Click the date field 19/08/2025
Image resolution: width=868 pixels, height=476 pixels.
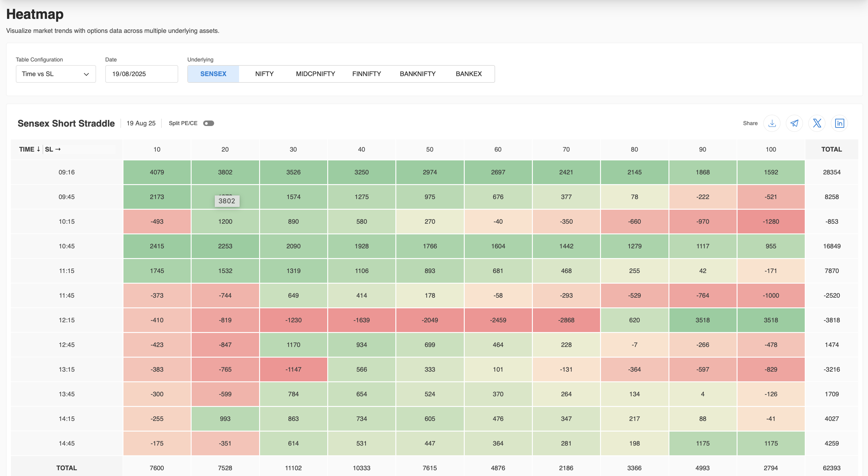141,74
